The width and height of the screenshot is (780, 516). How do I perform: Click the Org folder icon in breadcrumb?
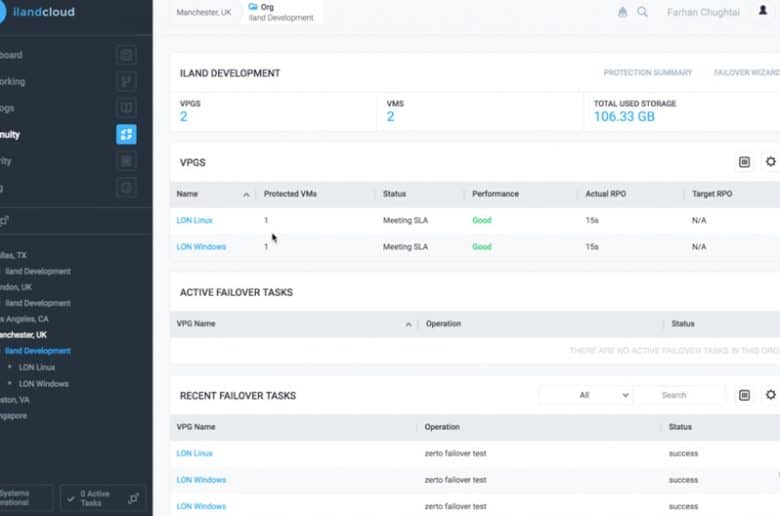pos(253,7)
